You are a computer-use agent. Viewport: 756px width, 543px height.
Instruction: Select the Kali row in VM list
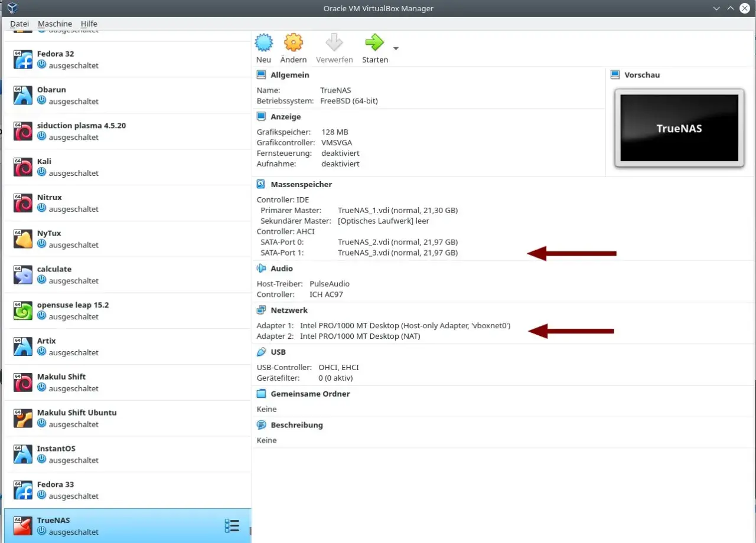[x=128, y=168]
